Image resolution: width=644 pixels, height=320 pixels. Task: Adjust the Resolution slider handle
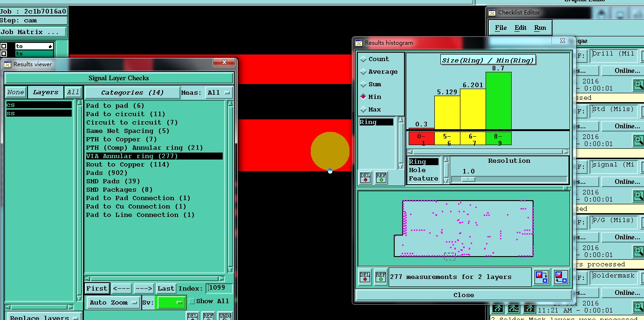point(468,179)
